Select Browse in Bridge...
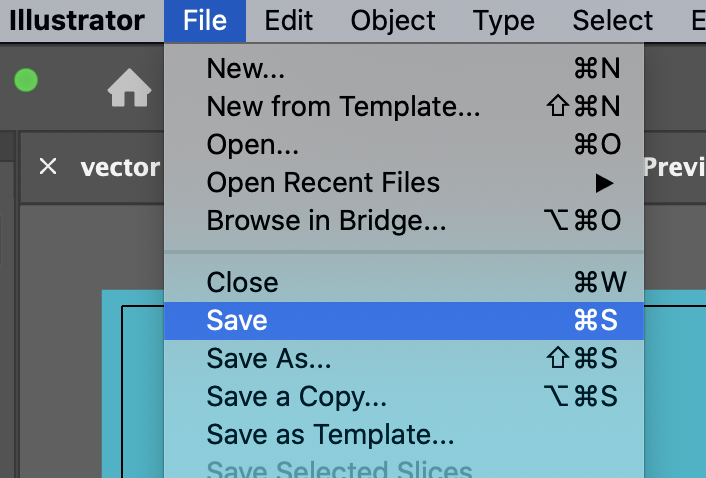This screenshot has height=478, width=706. point(404,221)
